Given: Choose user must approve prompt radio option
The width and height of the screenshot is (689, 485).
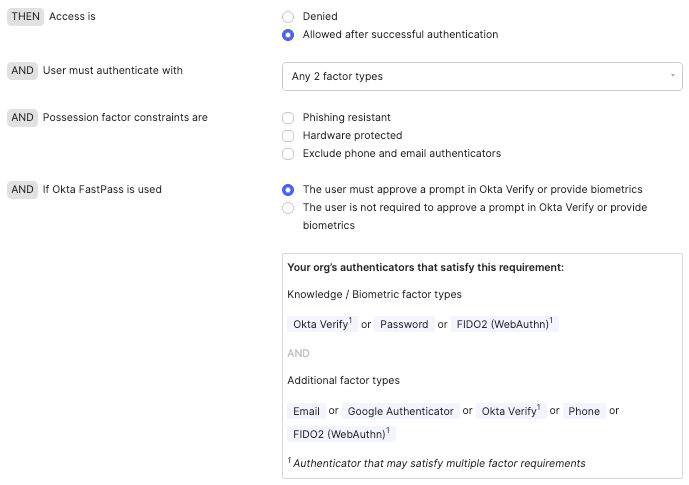Looking at the screenshot, I should coord(288,190).
